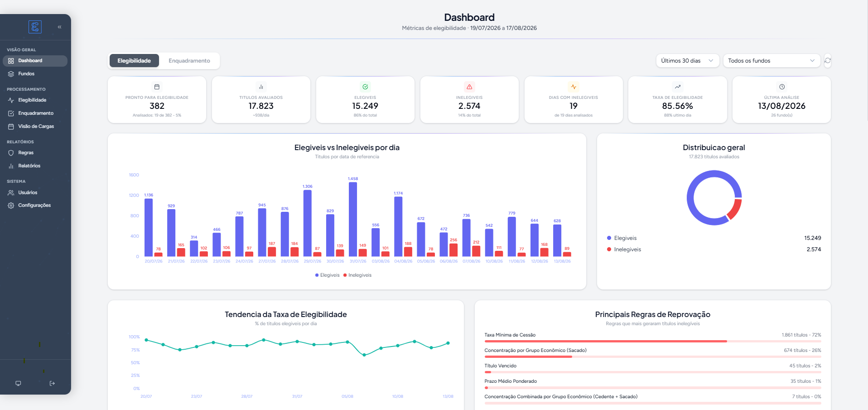Click the 19 value on Dias com Inelegiveis card
Screen dimensions: 868x410
[x=574, y=106]
